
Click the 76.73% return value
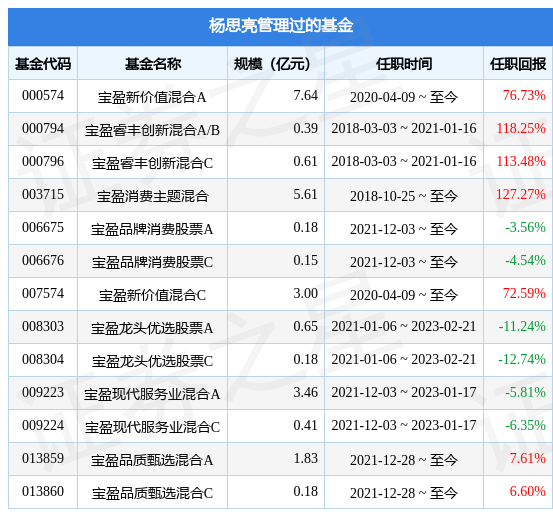coord(524,95)
